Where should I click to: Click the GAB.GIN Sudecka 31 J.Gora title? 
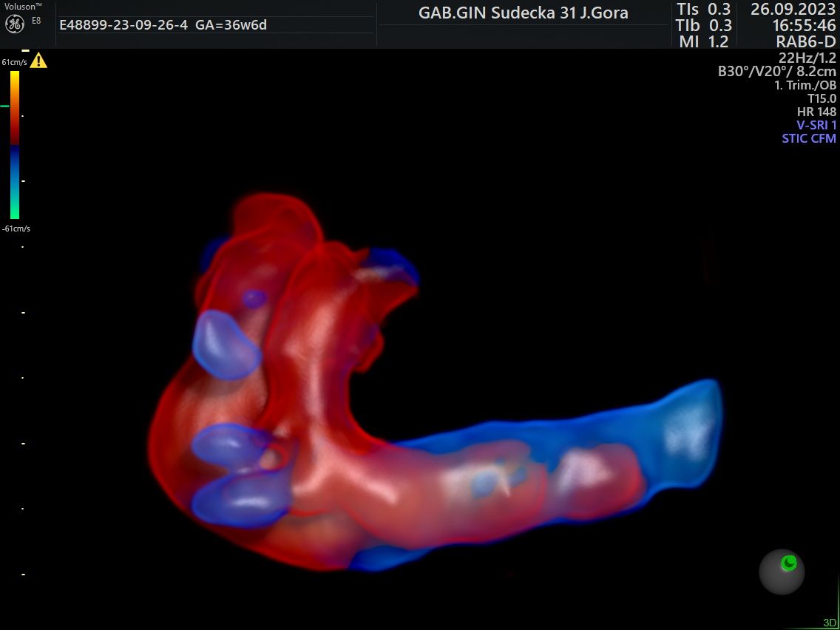coord(523,13)
